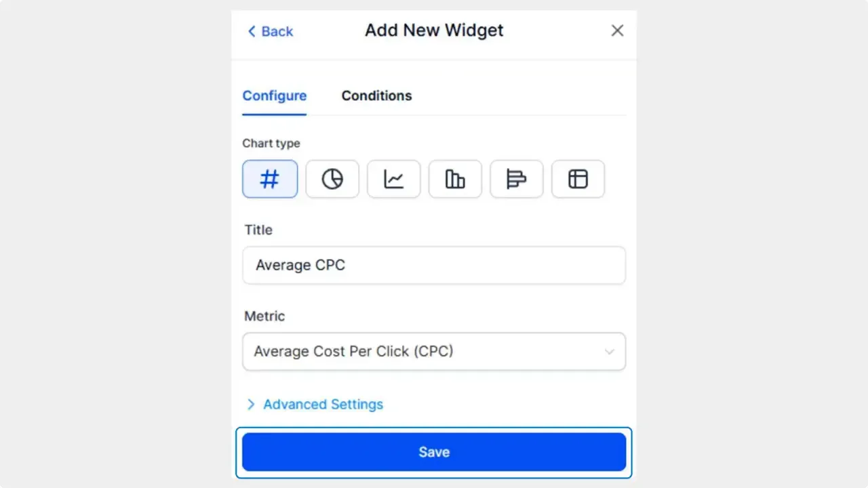Choose the pie chart type
Viewport: 868px width, 488px height.
point(332,179)
